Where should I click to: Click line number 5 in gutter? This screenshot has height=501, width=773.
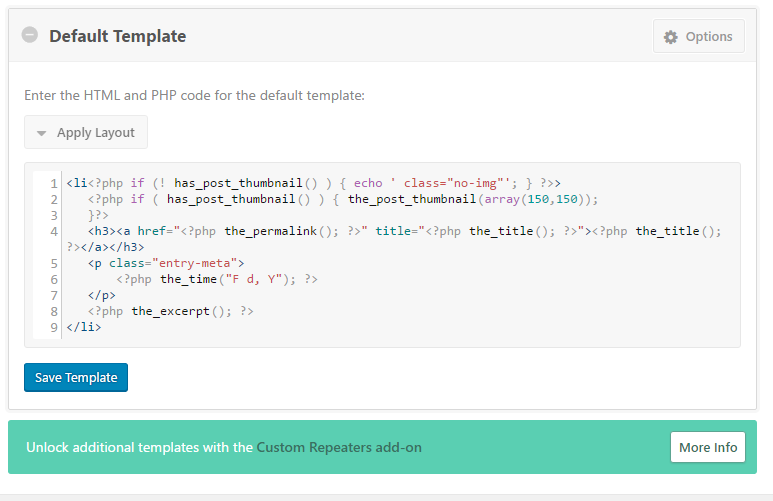(x=54, y=263)
